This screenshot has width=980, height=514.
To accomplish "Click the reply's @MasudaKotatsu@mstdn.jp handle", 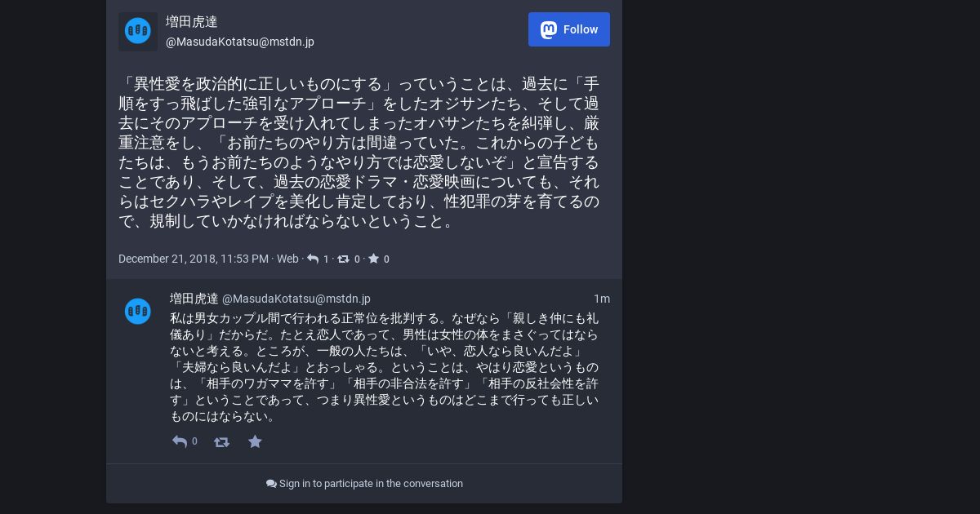I will tap(296, 299).
